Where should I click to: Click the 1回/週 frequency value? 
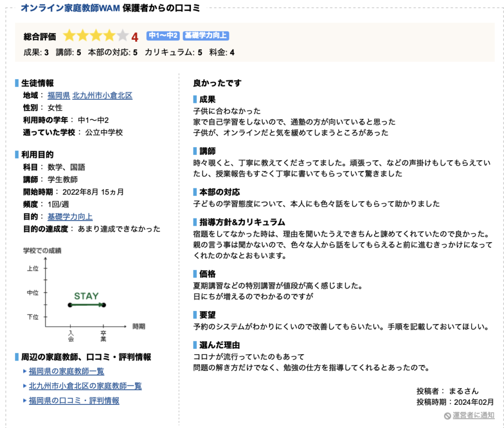[x=58, y=204]
